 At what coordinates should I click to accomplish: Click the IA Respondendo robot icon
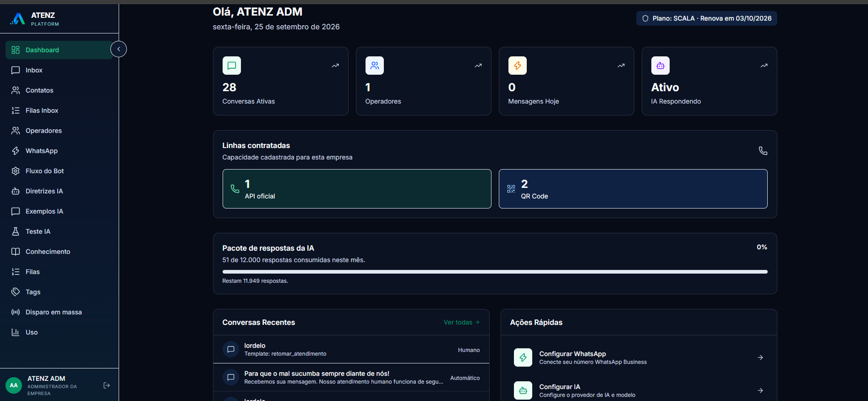(x=661, y=66)
